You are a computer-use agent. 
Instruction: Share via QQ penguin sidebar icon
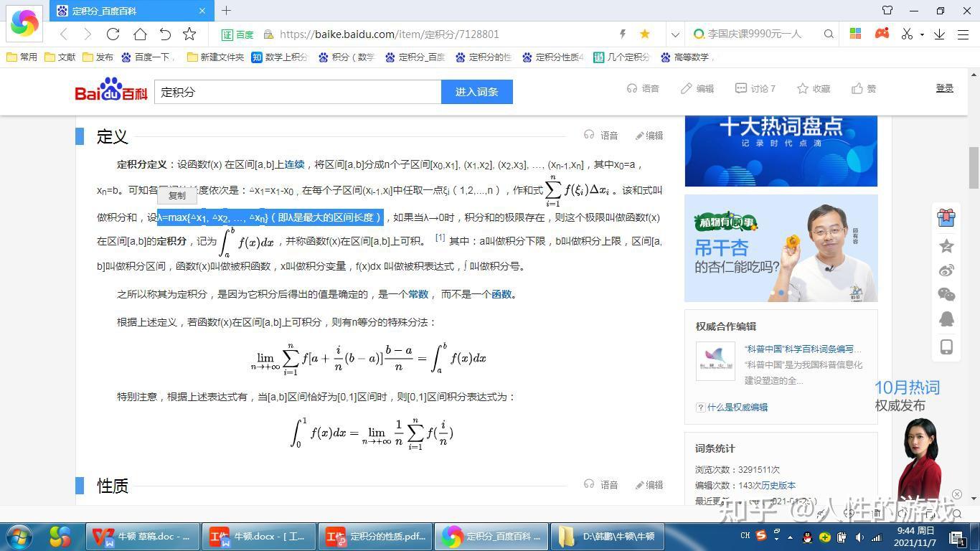point(946,319)
